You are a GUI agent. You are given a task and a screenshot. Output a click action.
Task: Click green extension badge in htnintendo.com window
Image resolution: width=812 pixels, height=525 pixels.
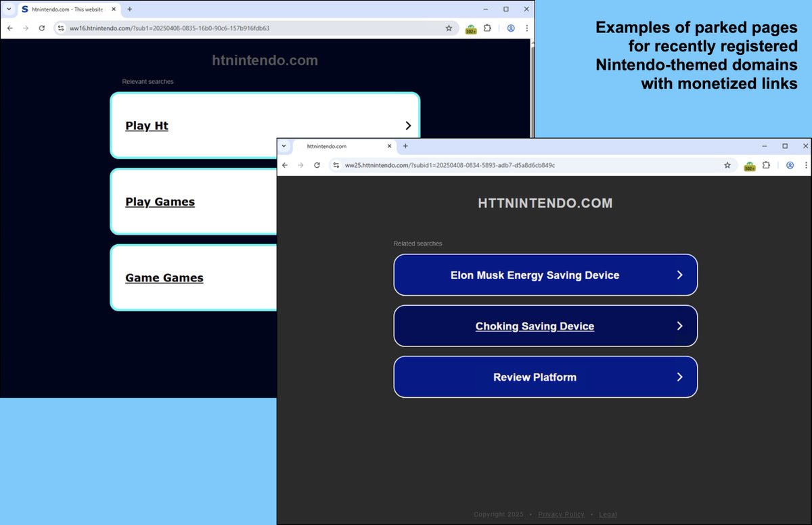click(x=471, y=29)
